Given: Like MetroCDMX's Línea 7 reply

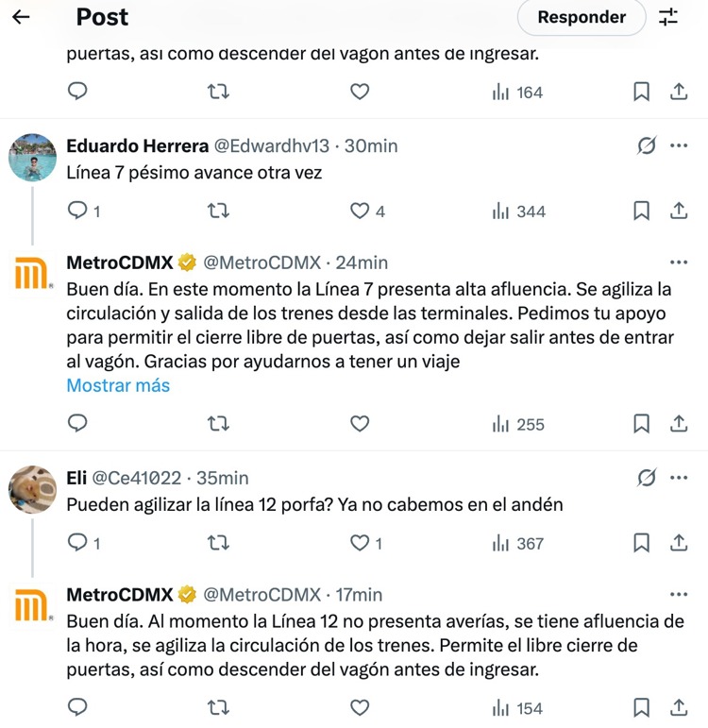Looking at the screenshot, I should 360,424.
